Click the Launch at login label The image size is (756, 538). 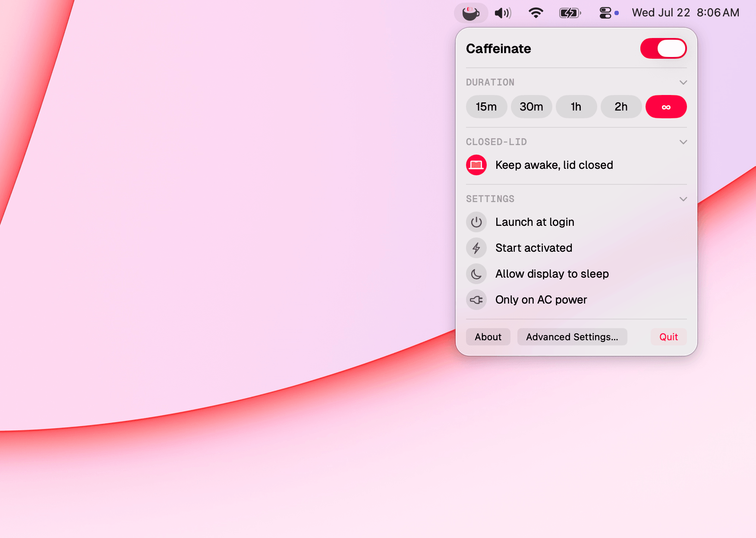click(535, 222)
